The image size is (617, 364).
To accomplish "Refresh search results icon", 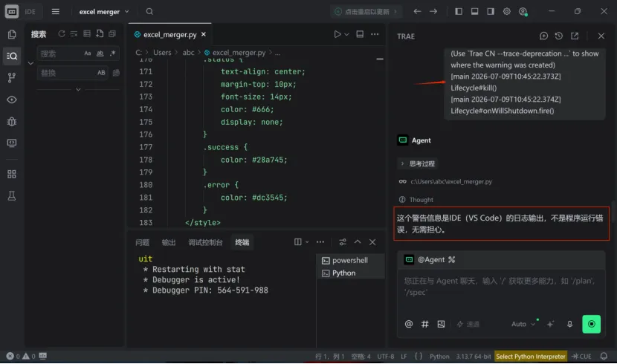I will point(62,34).
